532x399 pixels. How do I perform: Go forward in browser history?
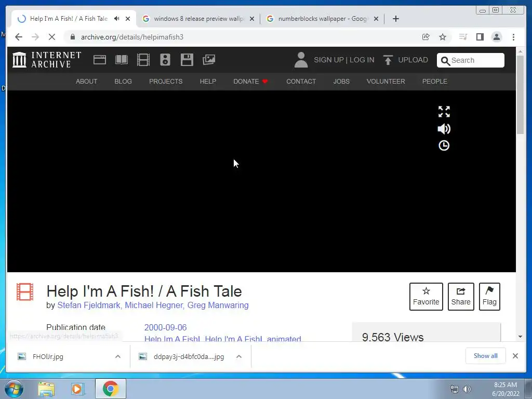click(35, 37)
